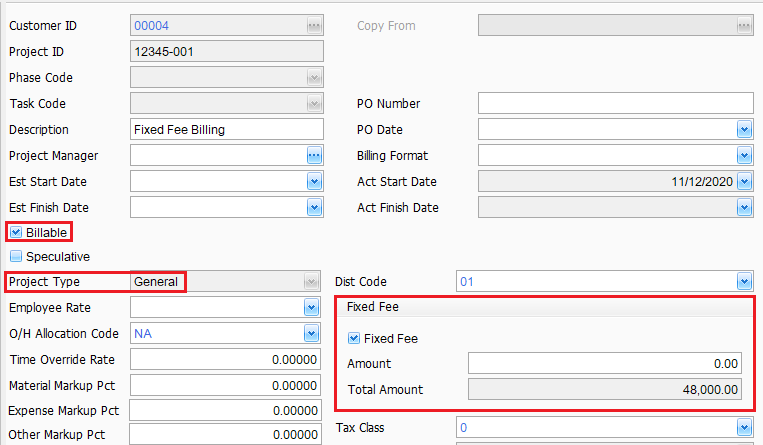Click the PO Number input field

616,103
